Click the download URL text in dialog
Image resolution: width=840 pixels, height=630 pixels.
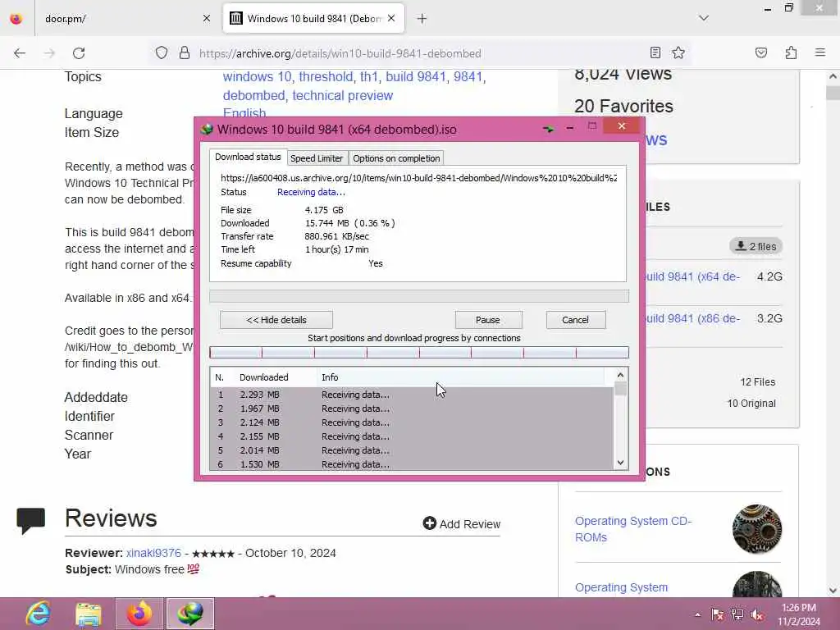click(418, 178)
